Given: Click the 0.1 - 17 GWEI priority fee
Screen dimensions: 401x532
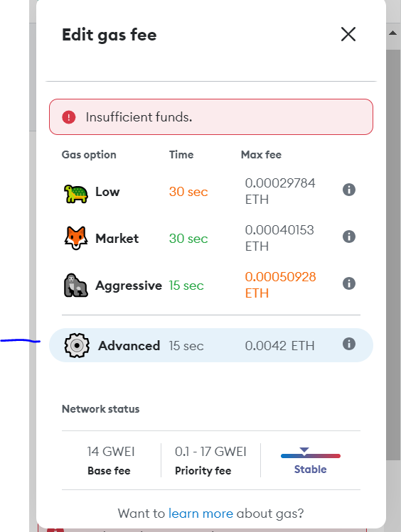Looking at the screenshot, I should click(210, 452).
